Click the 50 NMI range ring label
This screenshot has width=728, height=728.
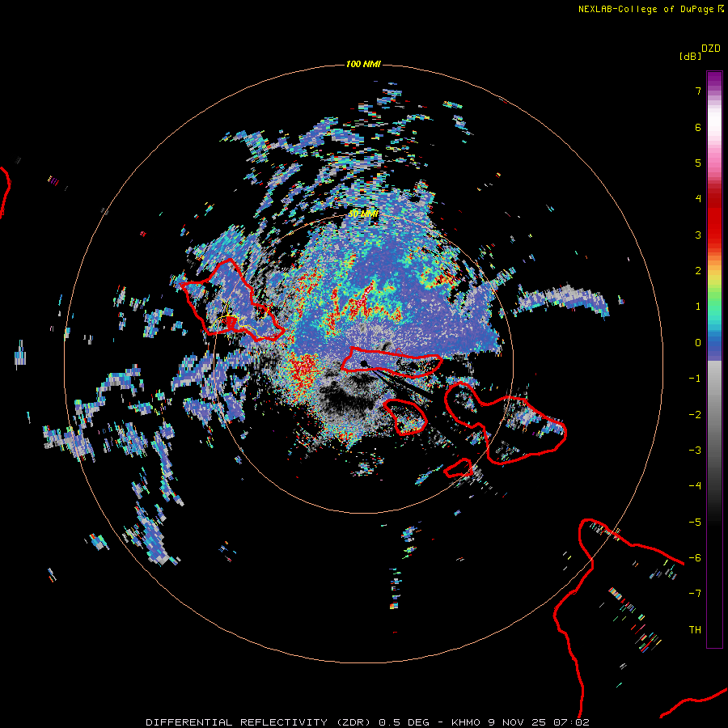click(363, 214)
